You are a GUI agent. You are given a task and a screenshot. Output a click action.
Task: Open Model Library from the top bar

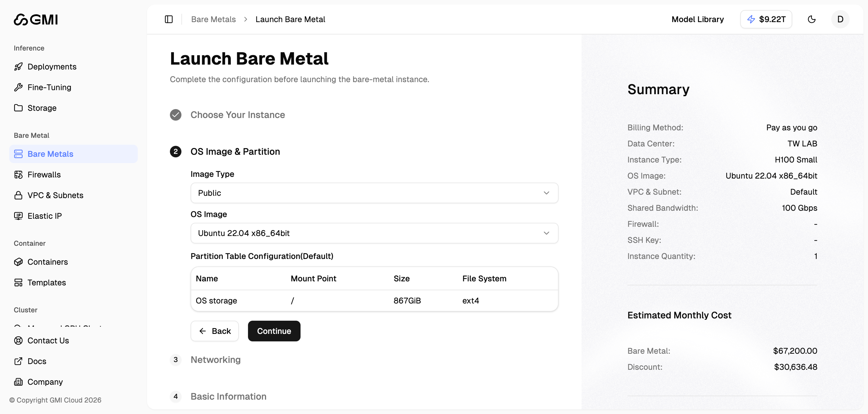tap(697, 19)
